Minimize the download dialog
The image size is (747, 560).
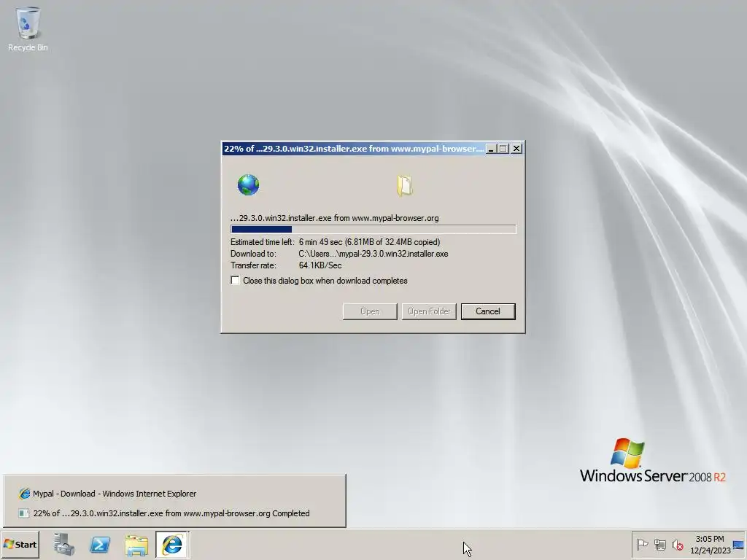tap(491, 149)
